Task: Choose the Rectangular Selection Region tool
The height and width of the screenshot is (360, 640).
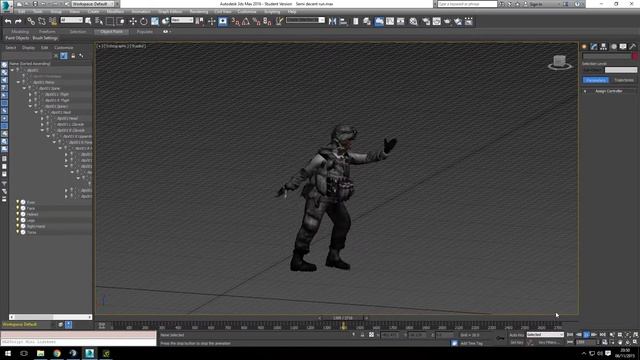Action: click(x=110, y=21)
